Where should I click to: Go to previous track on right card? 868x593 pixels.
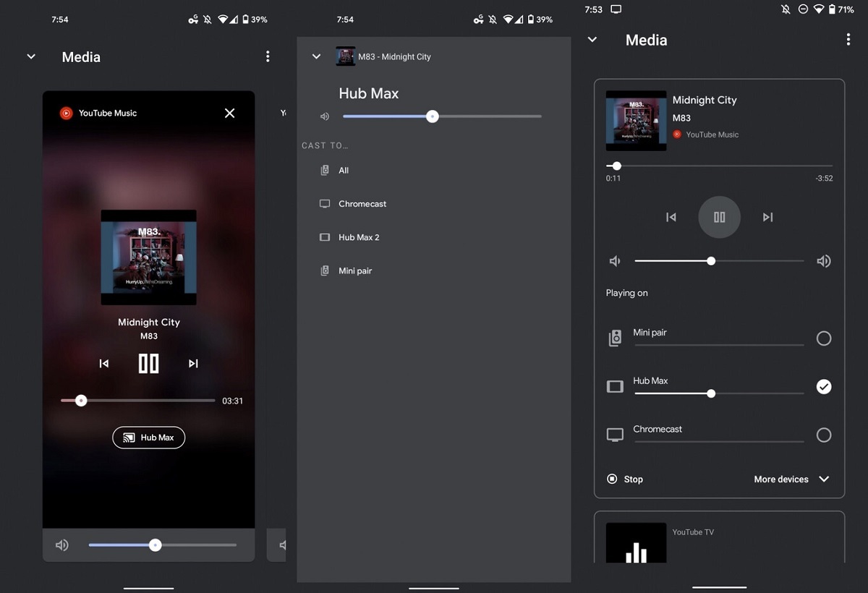[671, 217]
